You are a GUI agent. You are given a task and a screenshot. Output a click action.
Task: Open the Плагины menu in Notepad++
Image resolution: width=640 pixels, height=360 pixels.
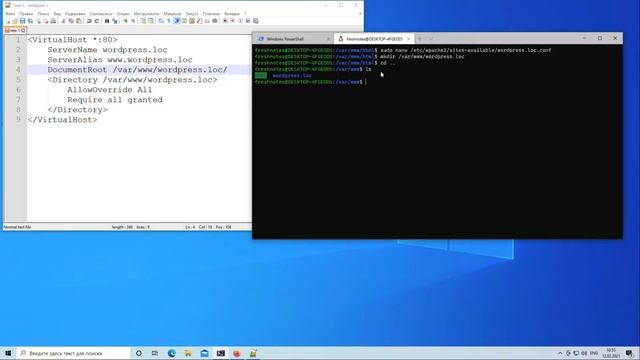pos(211,14)
